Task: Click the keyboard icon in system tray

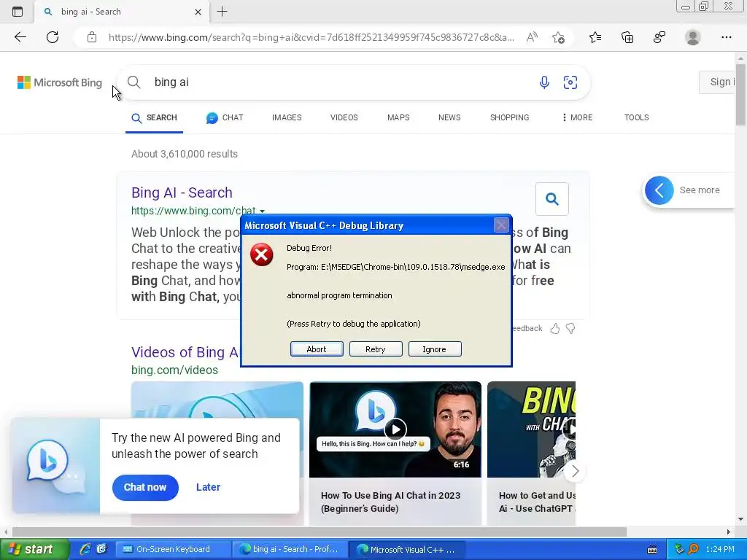Action: 652,550
